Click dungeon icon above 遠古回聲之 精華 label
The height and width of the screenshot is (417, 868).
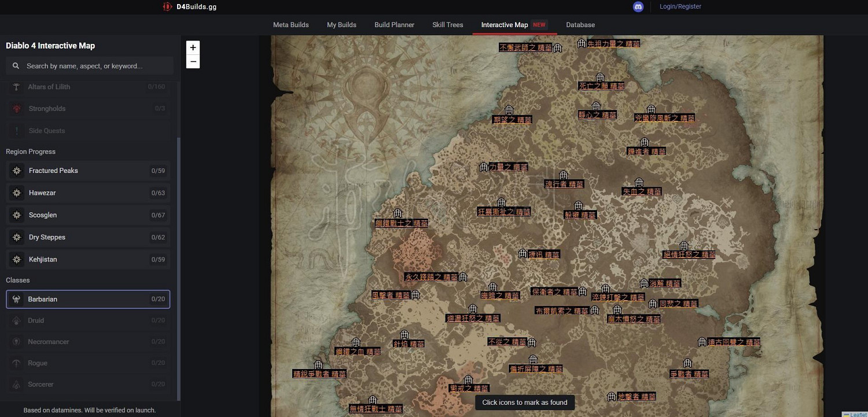point(702,342)
